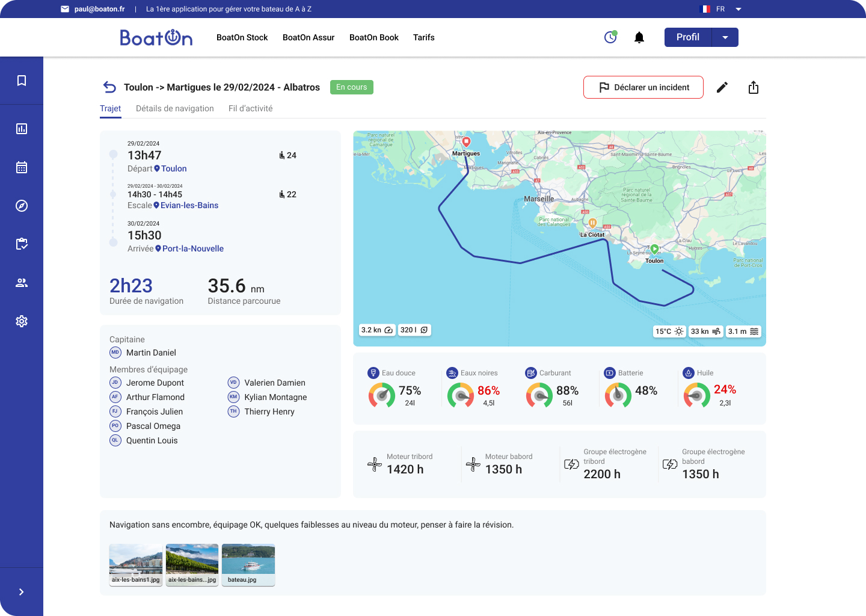Open the bateau.jpg photo thumbnail
Screen dimensions: 866x616
(x=248, y=564)
